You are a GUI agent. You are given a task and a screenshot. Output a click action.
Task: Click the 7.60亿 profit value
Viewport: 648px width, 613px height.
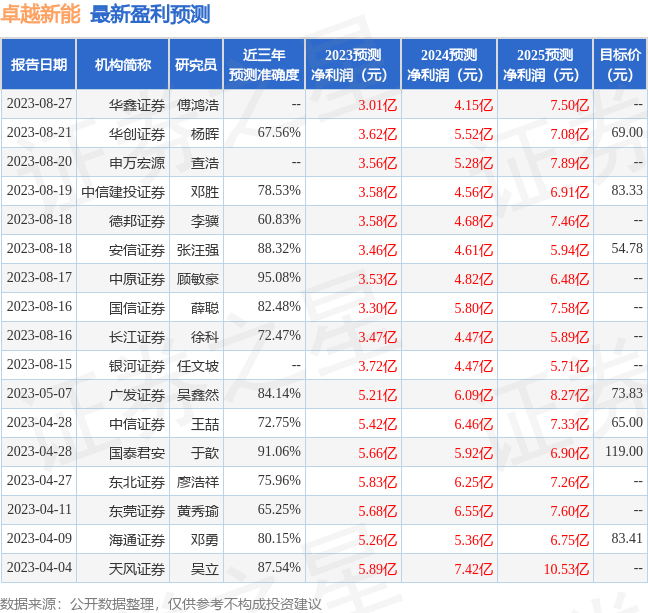click(569, 511)
